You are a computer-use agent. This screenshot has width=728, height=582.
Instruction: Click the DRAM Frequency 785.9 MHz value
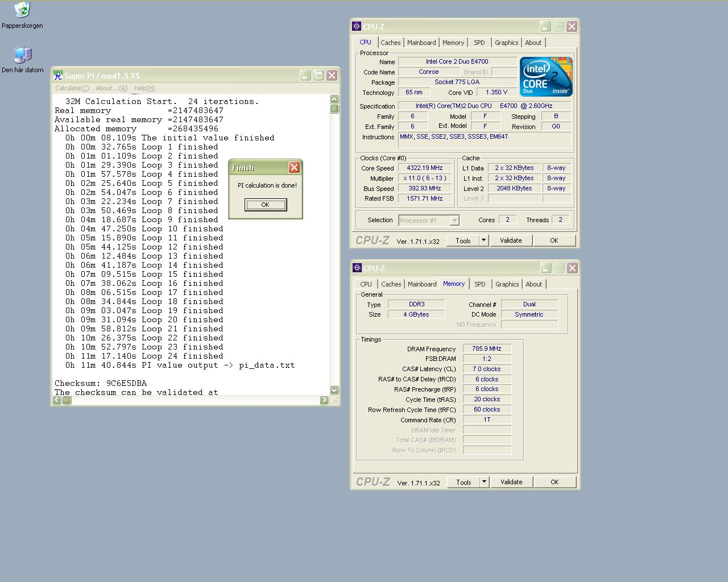click(487, 349)
